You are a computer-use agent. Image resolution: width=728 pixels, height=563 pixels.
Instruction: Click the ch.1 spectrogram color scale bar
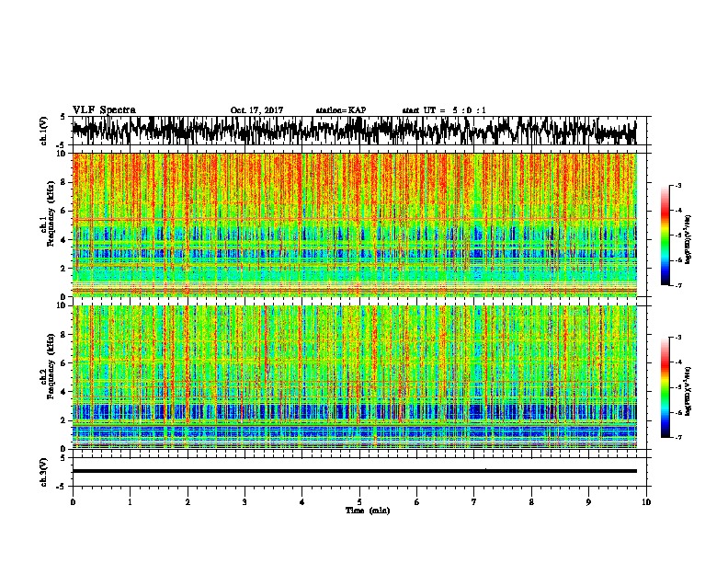coord(665,236)
